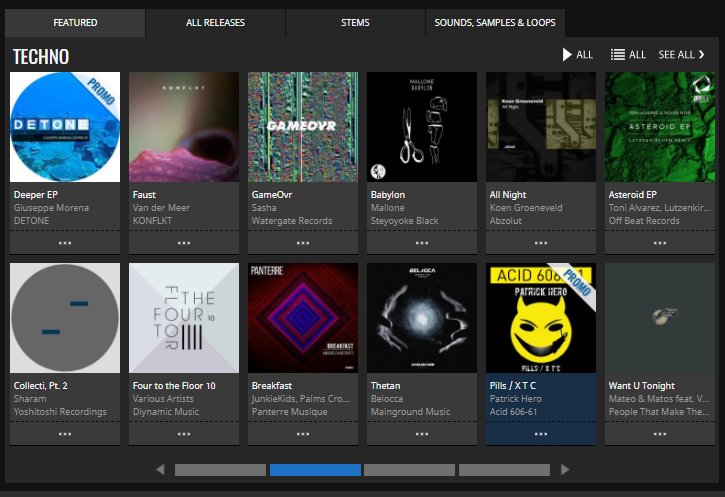The height and width of the screenshot is (497, 725).
Task: Switch to the Featured tab
Action: pos(75,23)
